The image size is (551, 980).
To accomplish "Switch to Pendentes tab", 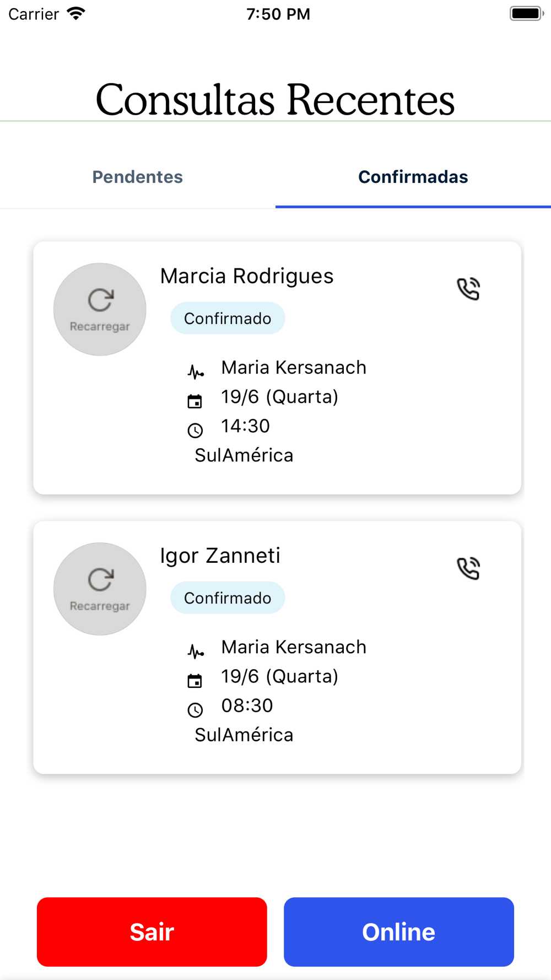I will pos(138,177).
